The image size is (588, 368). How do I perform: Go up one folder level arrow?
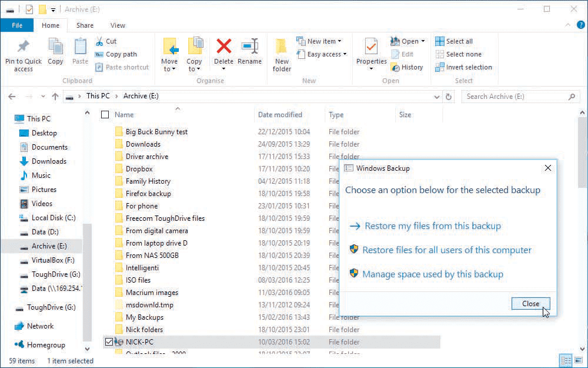[55, 97]
